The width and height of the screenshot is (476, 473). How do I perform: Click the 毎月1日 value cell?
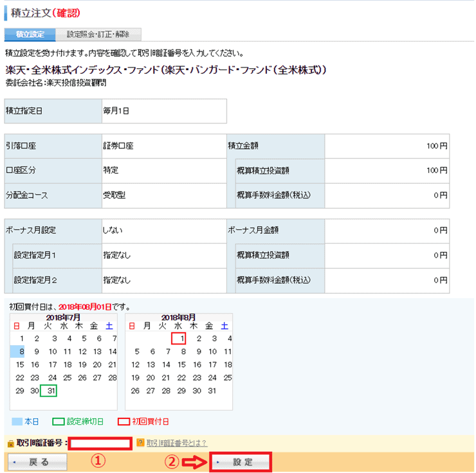click(x=164, y=111)
